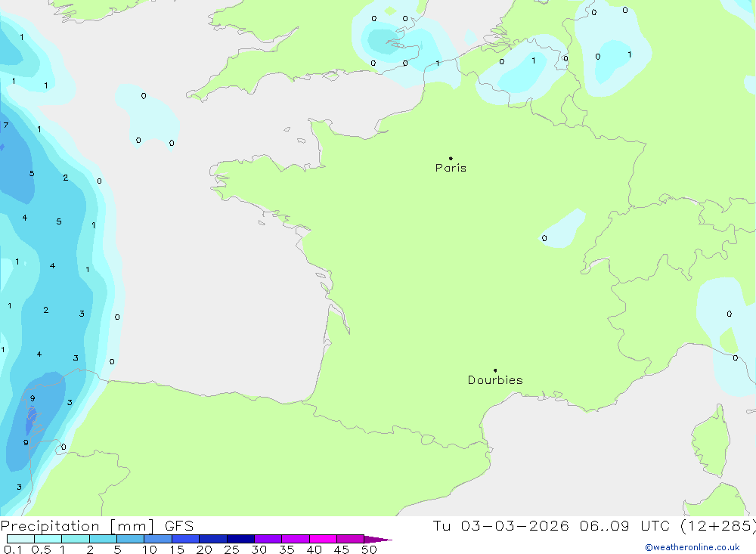Pick the 25–30 mm legend color swatch
This screenshot has width=756, height=554.
[x=240, y=539]
